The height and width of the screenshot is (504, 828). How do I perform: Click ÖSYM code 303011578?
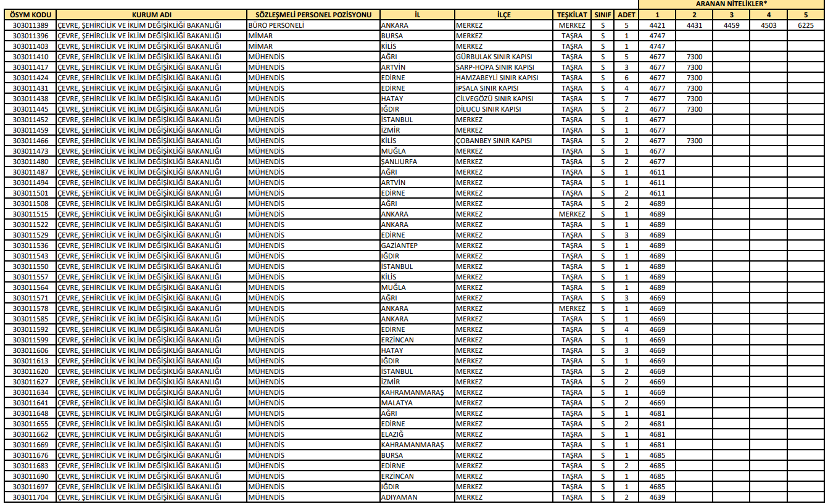click(30, 308)
